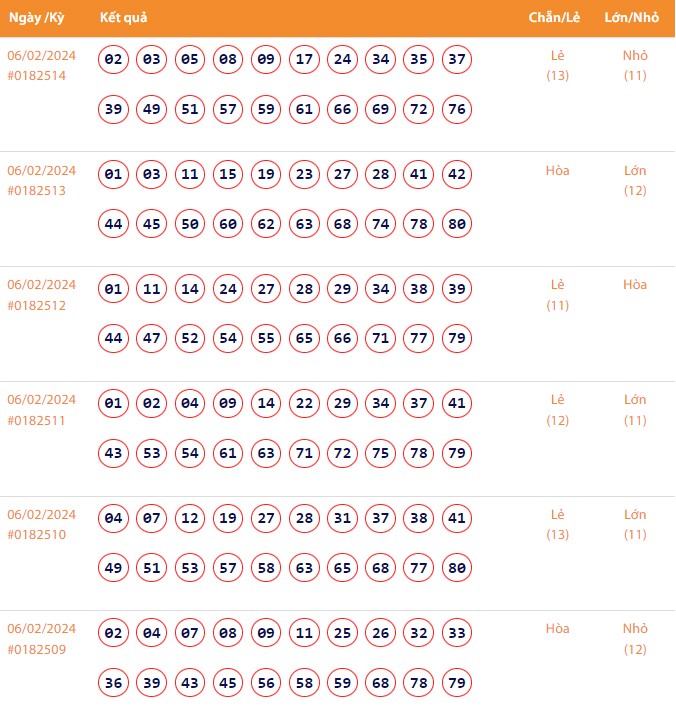676x721 pixels.
Task: Click the Hòa result for draw #0182513
Action: [557, 171]
